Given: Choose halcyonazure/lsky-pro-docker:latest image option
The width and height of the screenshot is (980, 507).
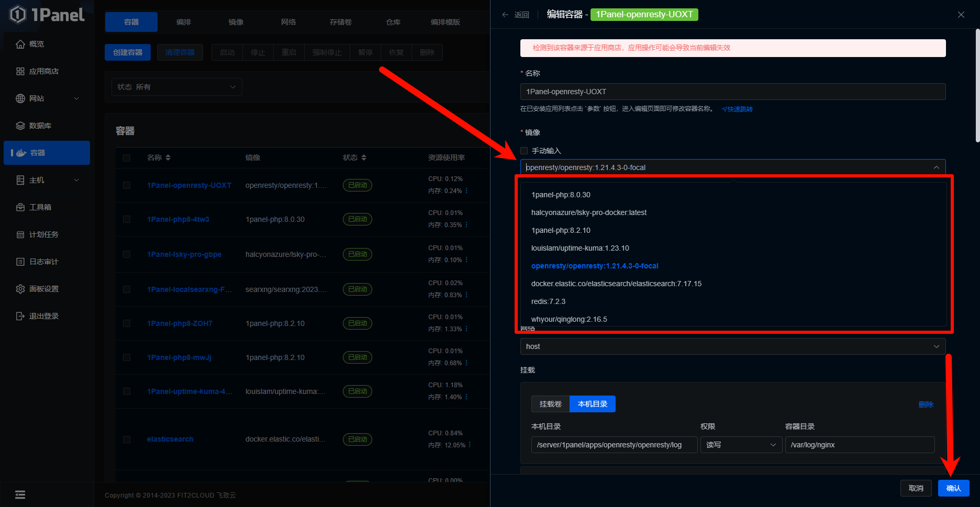Looking at the screenshot, I should (x=733, y=212).
